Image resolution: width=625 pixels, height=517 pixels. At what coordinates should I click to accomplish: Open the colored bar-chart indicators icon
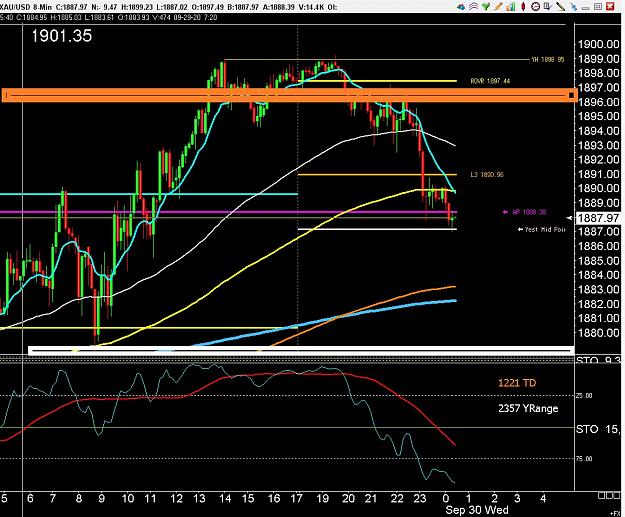(x=511, y=6)
